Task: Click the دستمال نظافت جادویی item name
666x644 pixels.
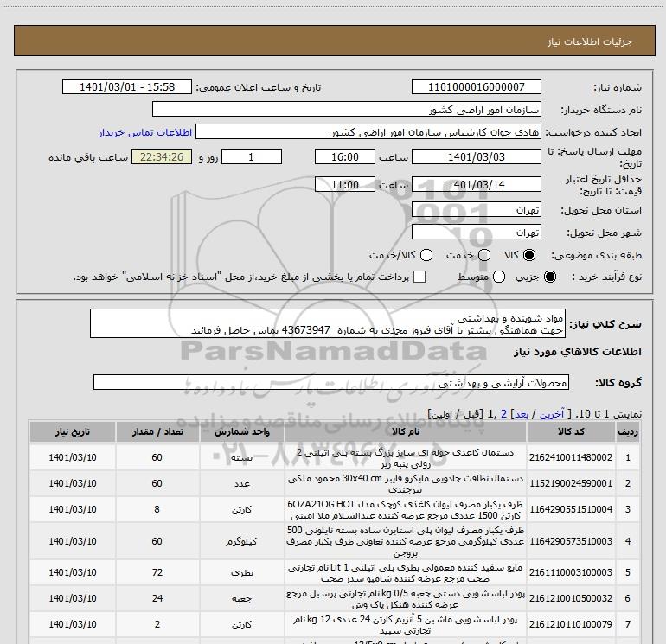Action: 405,483
